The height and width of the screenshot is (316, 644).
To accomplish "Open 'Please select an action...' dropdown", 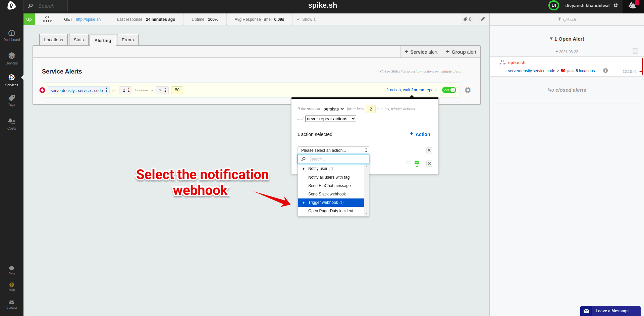I will pos(333,150).
